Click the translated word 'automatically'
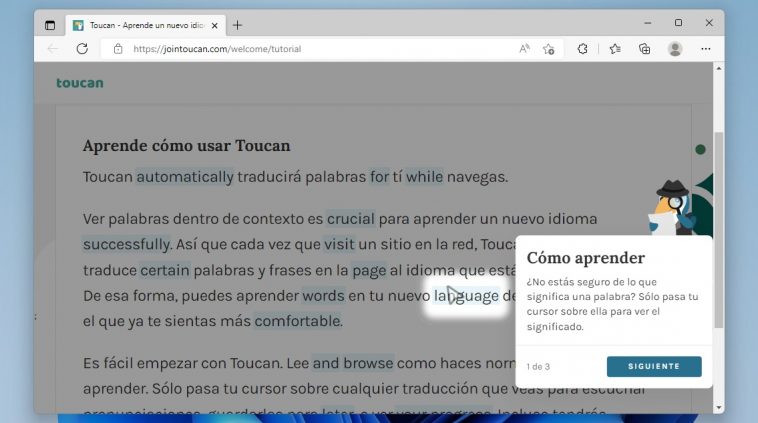Image resolution: width=758 pixels, height=423 pixels. pos(185,177)
